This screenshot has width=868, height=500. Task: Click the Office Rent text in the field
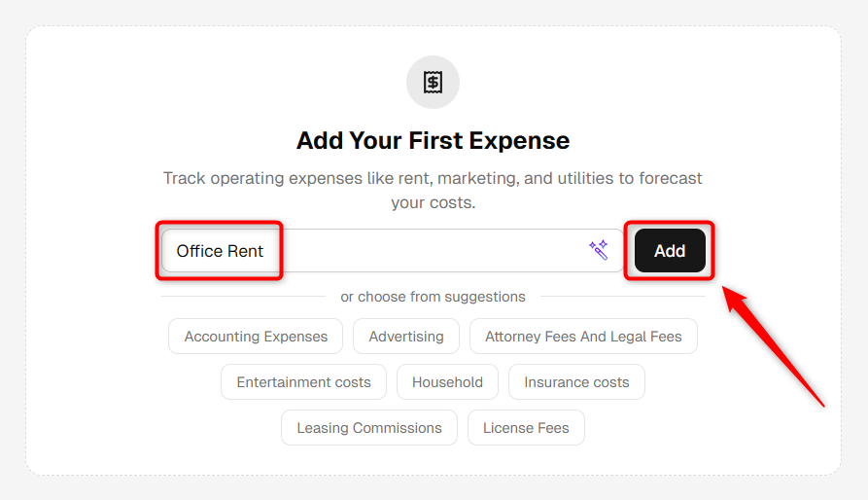point(220,251)
